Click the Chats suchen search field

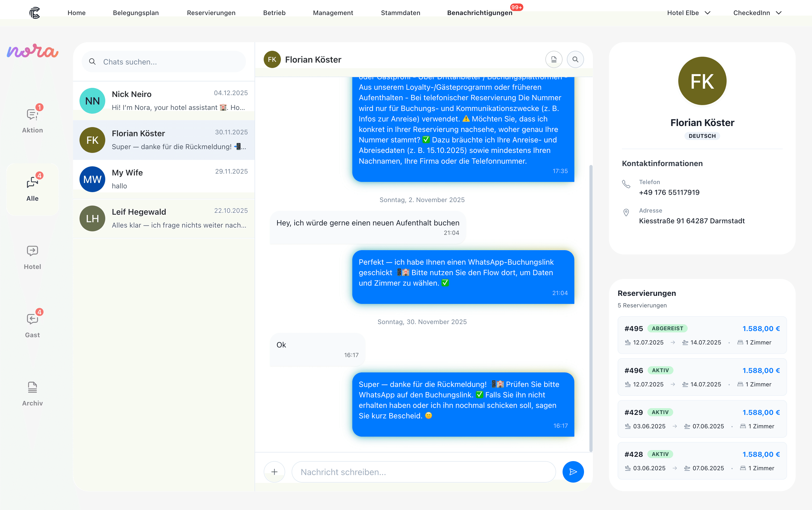(x=164, y=62)
